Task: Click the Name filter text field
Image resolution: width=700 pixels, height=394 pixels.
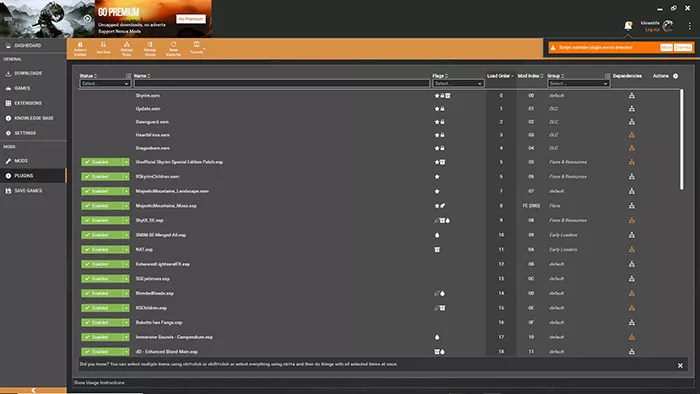Action: [x=282, y=83]
